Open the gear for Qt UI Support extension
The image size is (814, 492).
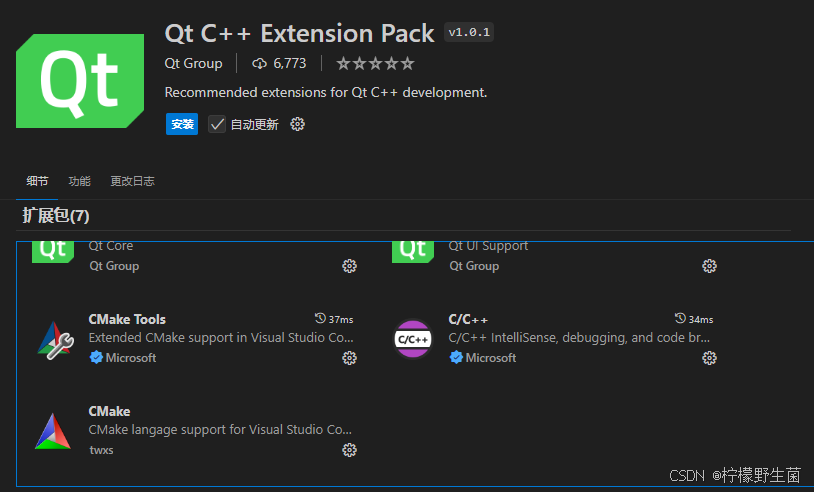pos(709,266)
